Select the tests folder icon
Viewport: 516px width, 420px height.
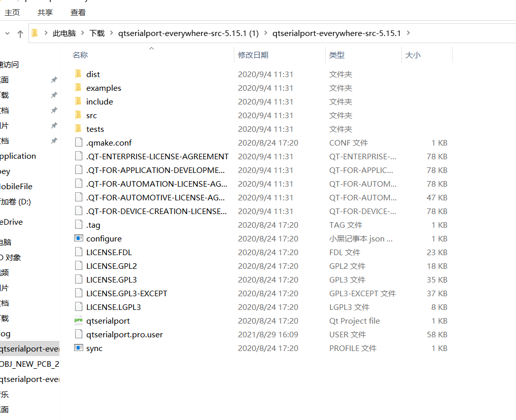pyautogui.click(x=78, y=129)
